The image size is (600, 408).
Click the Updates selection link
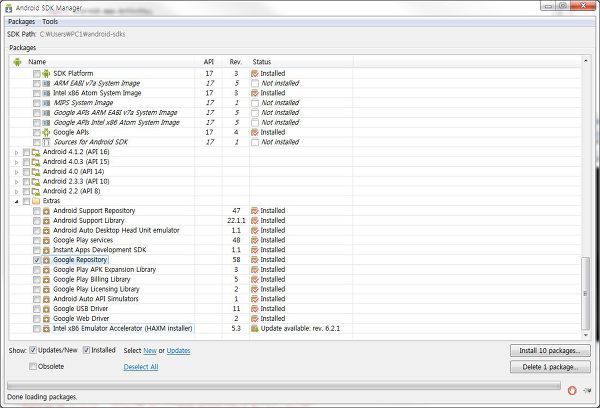(178, 350)
